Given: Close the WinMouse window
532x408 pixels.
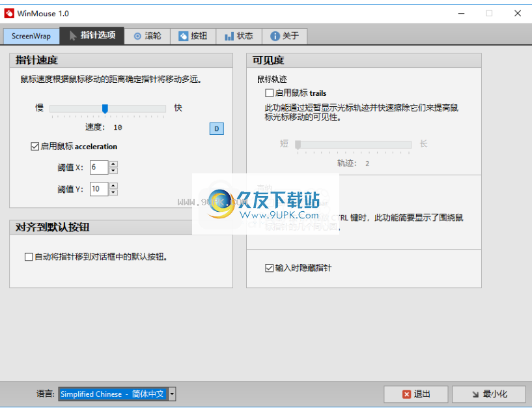Looking at the screenshot, I should tap(518, 13).
